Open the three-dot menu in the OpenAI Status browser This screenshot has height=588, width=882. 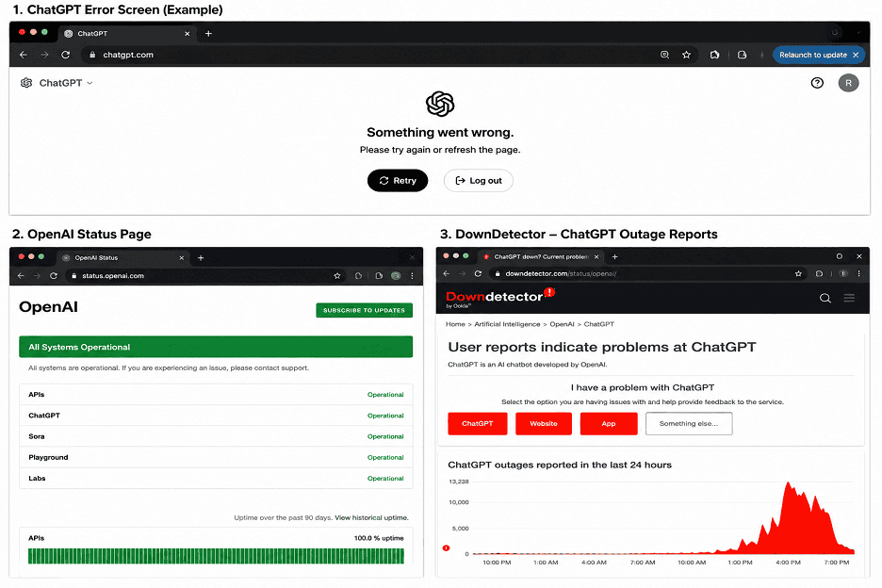[413, 276]
